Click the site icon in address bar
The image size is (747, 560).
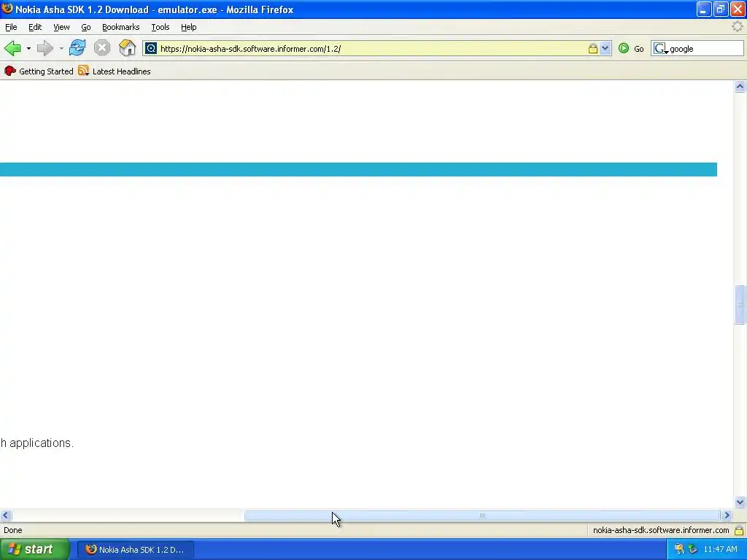[151, 49]
